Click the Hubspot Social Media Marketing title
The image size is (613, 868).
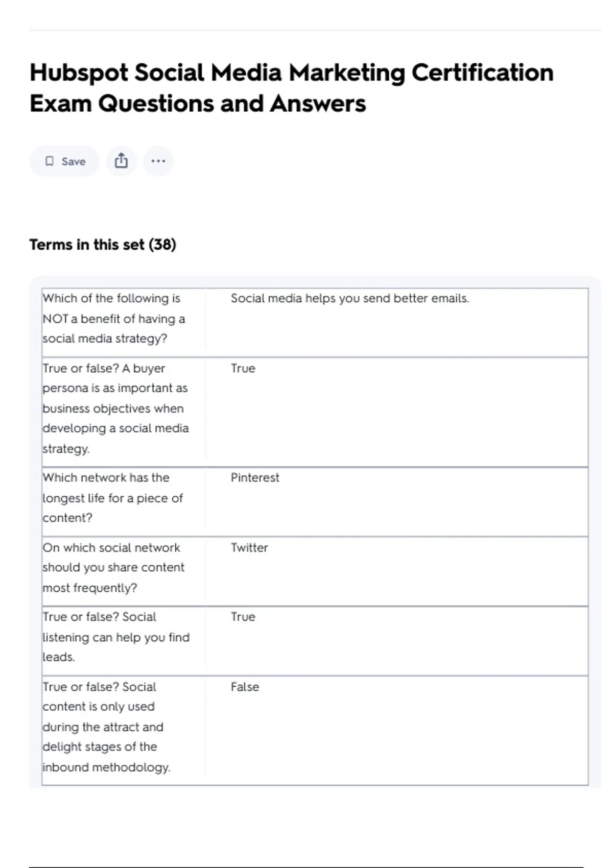point(291,73)
